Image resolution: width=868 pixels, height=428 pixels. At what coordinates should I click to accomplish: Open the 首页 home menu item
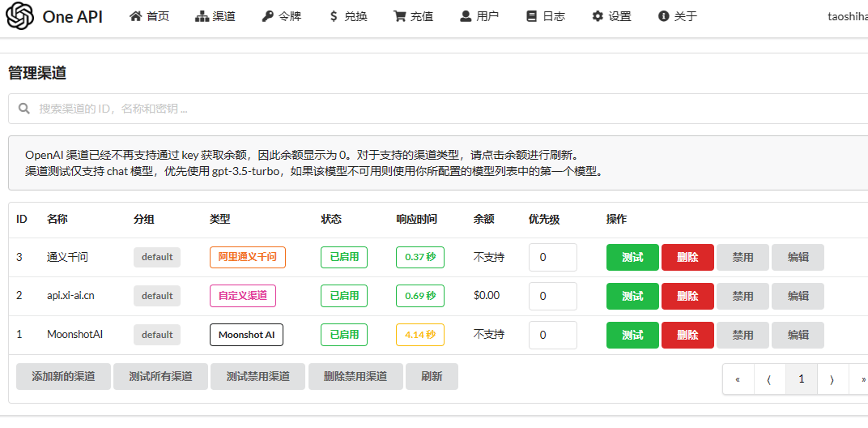(x=149, y=16)
